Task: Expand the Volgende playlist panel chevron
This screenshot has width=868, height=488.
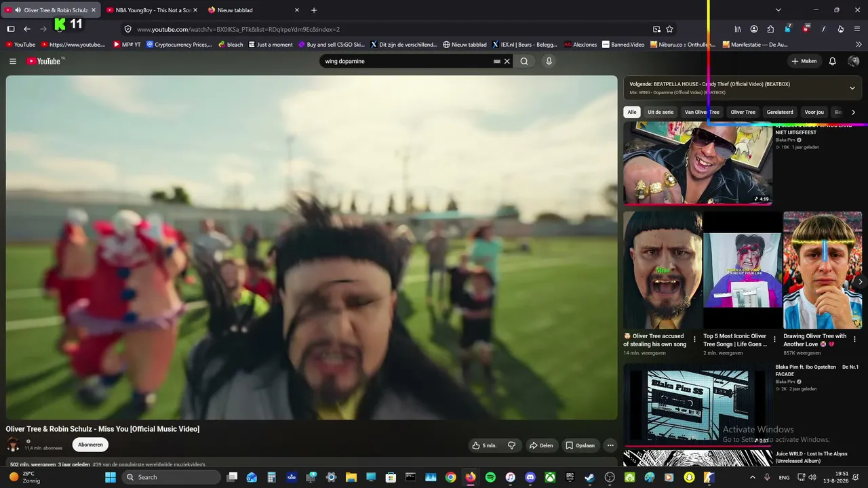Action: 852,88
